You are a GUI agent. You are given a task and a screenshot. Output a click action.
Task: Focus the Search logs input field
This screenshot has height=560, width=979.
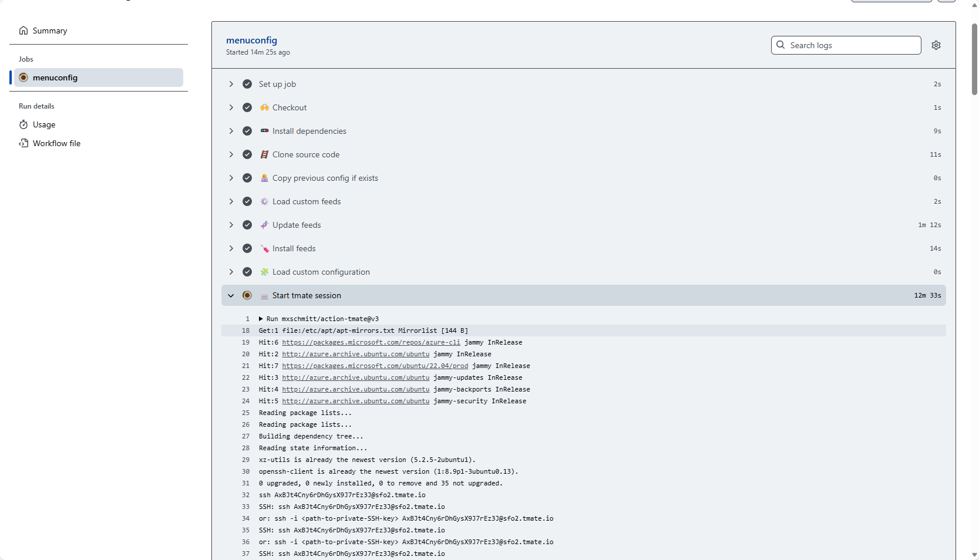pos(852,45)
